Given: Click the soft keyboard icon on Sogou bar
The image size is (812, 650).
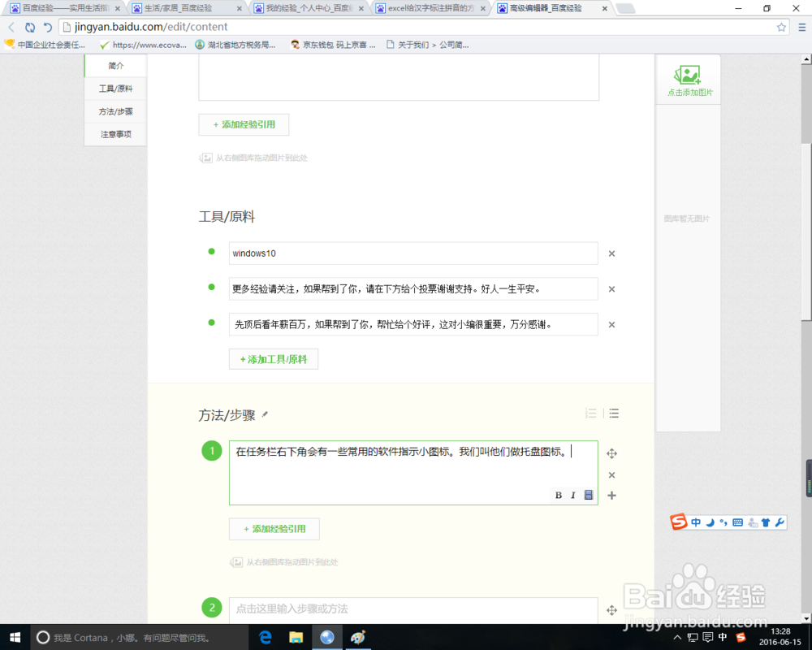Looking at the screenshot, I should click(x=737, y=522).
